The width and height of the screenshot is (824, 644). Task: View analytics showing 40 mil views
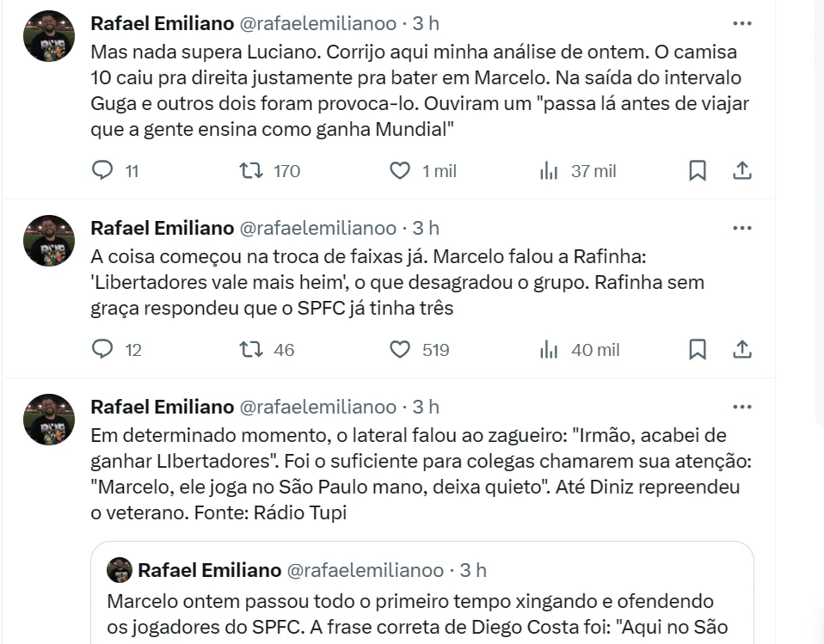pos(549,349)
